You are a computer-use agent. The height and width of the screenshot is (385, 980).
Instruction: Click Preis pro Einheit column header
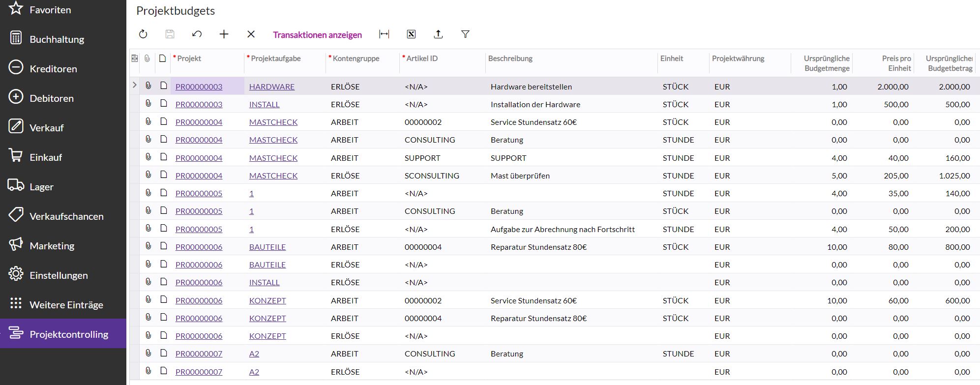[896, 63]
